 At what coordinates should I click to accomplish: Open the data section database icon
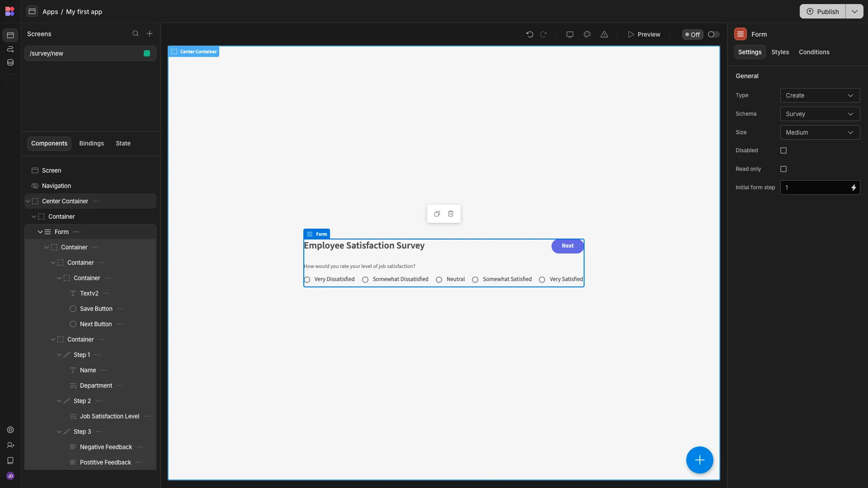[10, 63]
